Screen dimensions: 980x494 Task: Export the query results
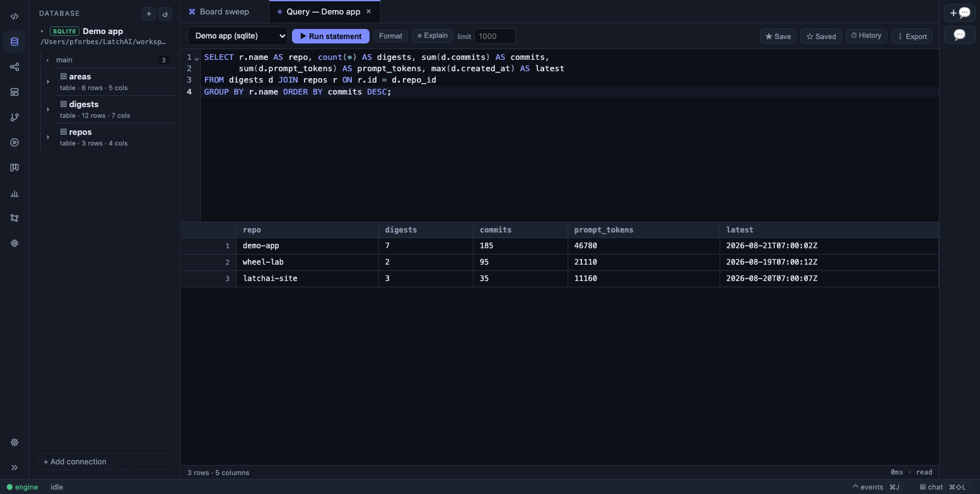pos(912,37)
